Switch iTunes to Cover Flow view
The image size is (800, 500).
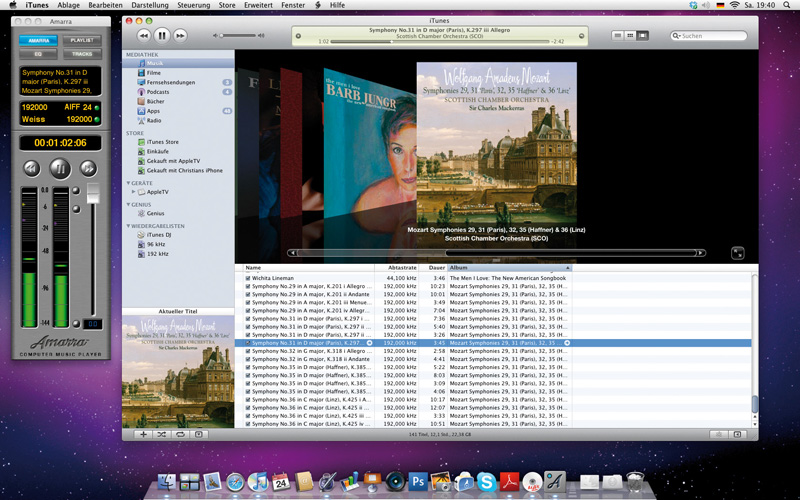pyautogui.click(x=643, y=36)
